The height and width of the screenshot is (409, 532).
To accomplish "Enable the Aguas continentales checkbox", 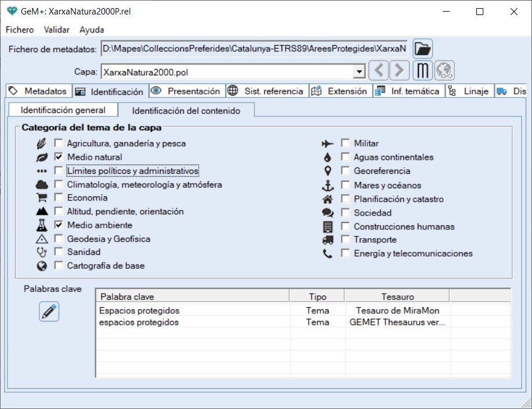I will tap(345, 157).
